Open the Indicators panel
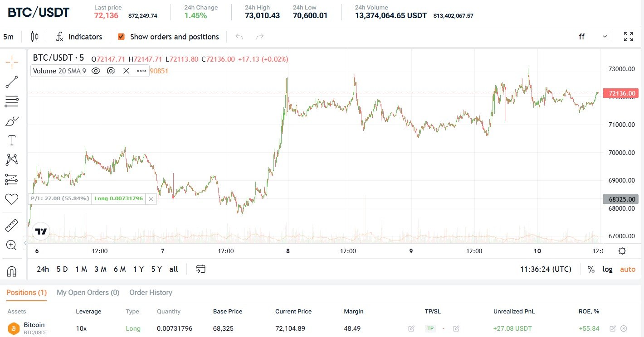 point(79,37)
